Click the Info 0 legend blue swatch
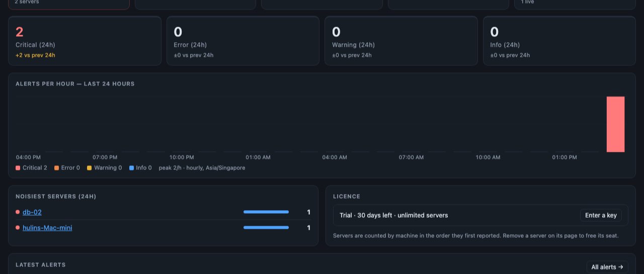This screenshot has height=274, width=644. 131,168
